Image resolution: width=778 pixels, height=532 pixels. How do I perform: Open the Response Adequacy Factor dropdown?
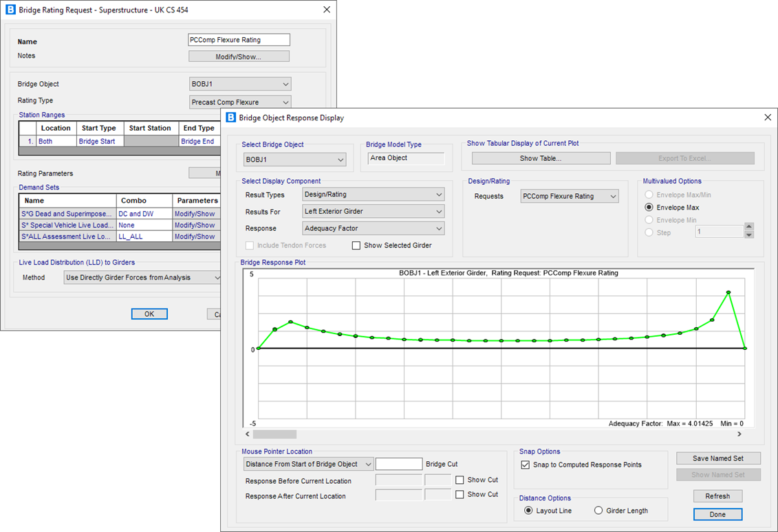point(373,228)
